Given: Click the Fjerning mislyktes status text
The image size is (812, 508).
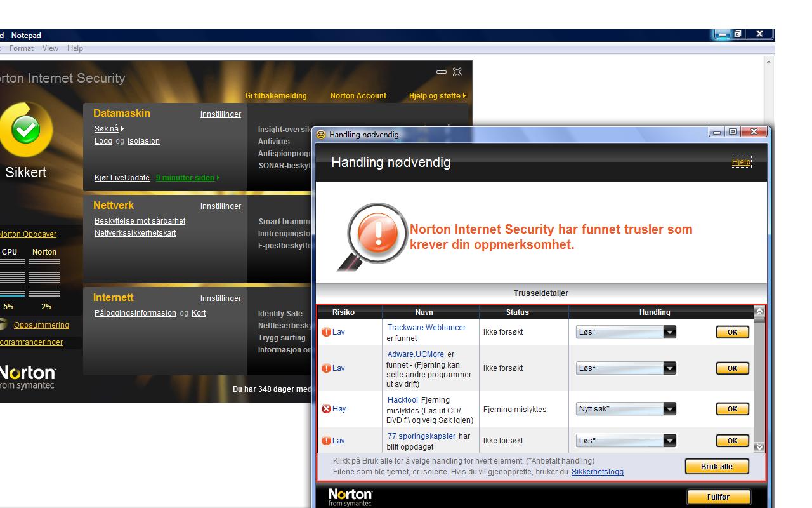Looking at the screenshot, I should (x=514, y=410).
